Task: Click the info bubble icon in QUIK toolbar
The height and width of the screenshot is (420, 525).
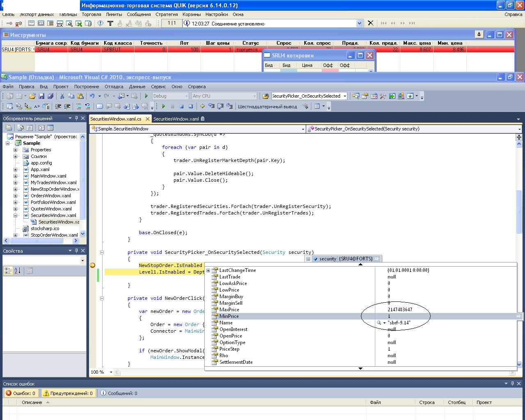Action: (x=100, y=23)
